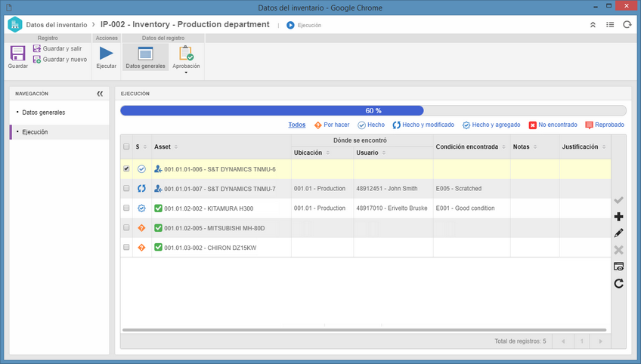This screenshot has width=641, height=364.
Task: Open the view-record eye side button
Action: (x=618, y=267)
